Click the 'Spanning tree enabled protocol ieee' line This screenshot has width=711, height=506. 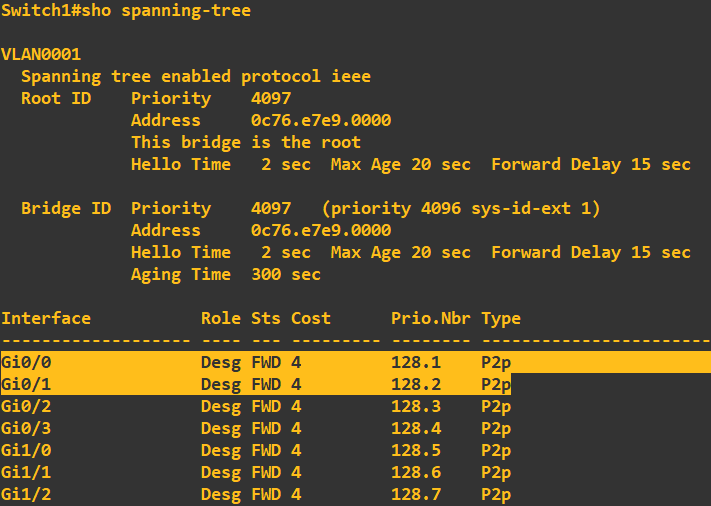tap(195, 76)
